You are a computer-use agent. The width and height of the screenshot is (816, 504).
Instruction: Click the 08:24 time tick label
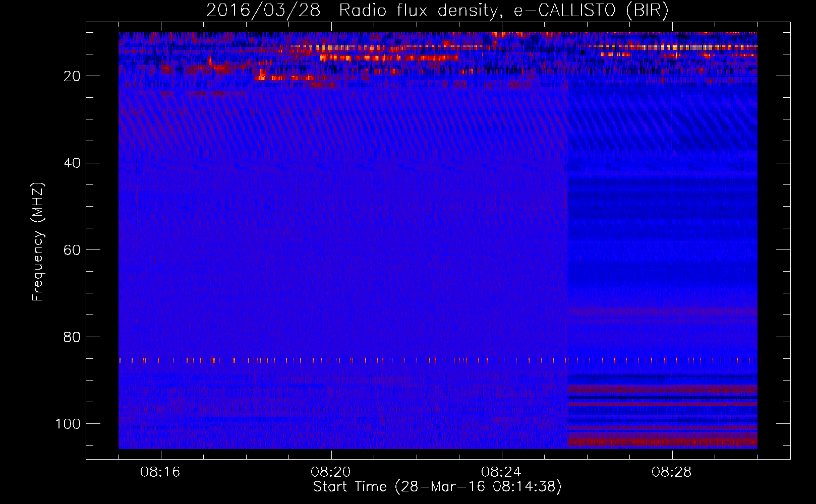(501, 472)
